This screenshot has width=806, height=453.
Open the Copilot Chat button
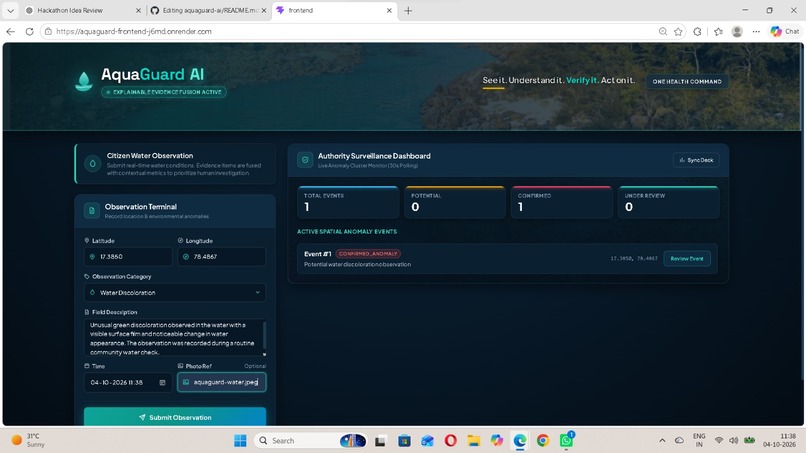point(784,31)
